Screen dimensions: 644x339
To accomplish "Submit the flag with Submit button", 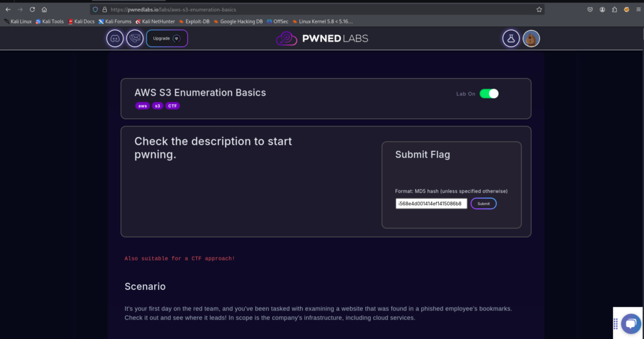I will (484, 203).
